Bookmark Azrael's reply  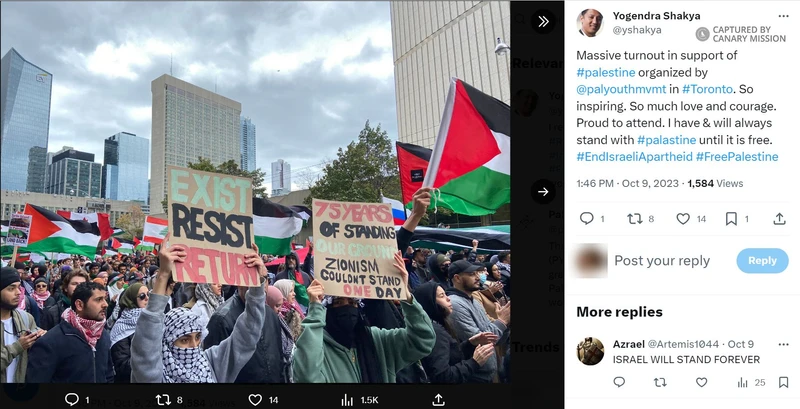[783, 382]
